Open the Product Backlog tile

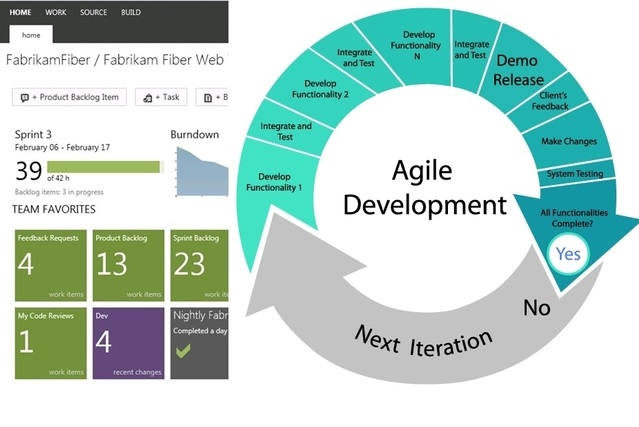click(x=128, y=265)
